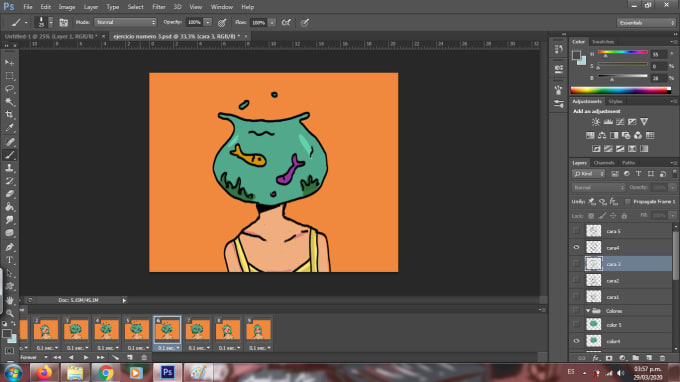
Task: Add a Brightness/Contrast adjustment
Action: (596, 122)
